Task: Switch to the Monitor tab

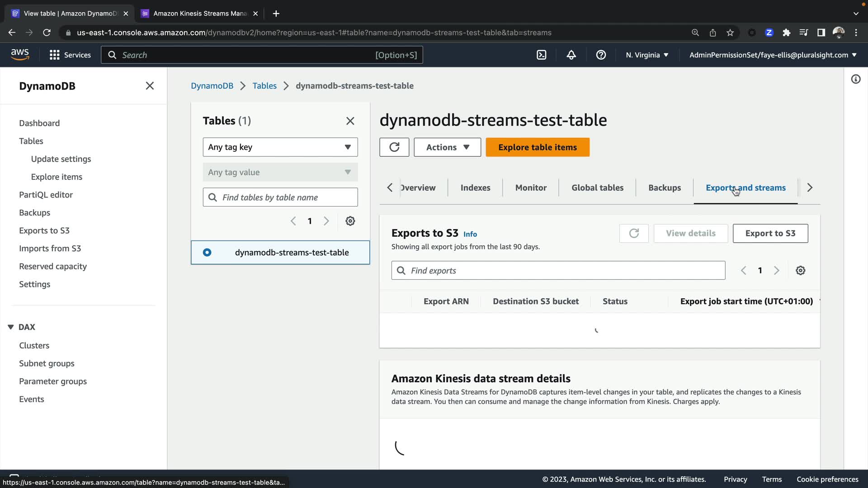Action: 531,188
